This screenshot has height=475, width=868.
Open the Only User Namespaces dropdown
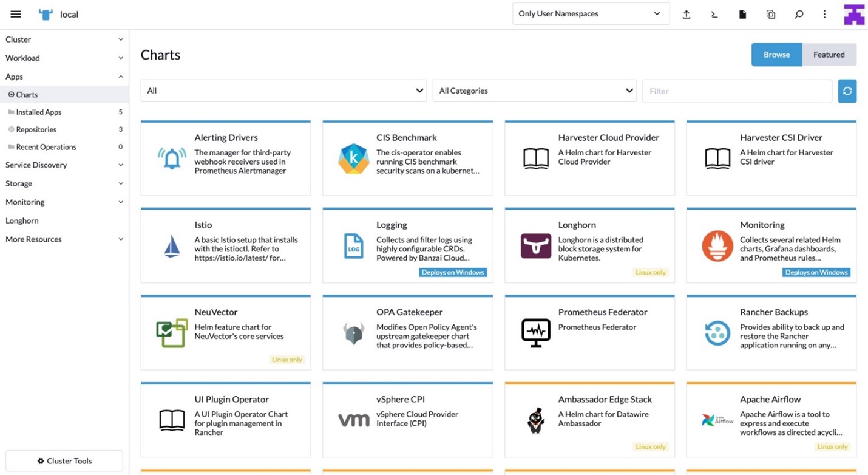pyautogui.click(x=591, y=14)
